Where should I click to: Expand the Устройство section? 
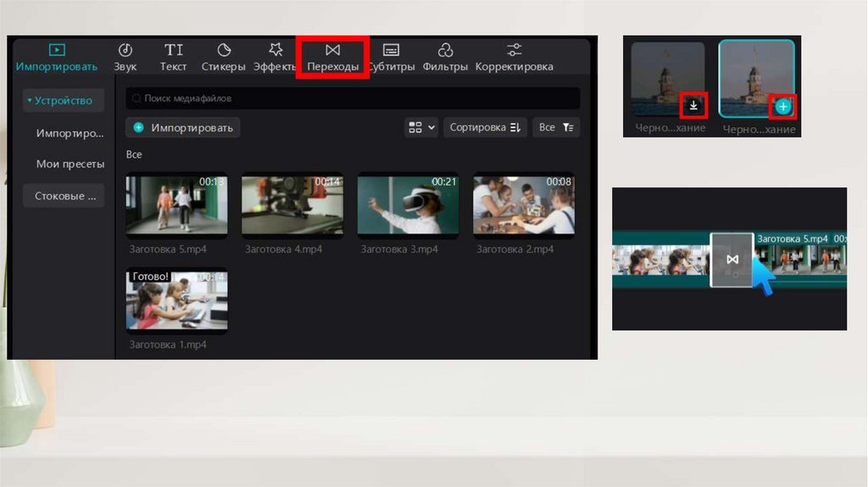click(64, 100)
